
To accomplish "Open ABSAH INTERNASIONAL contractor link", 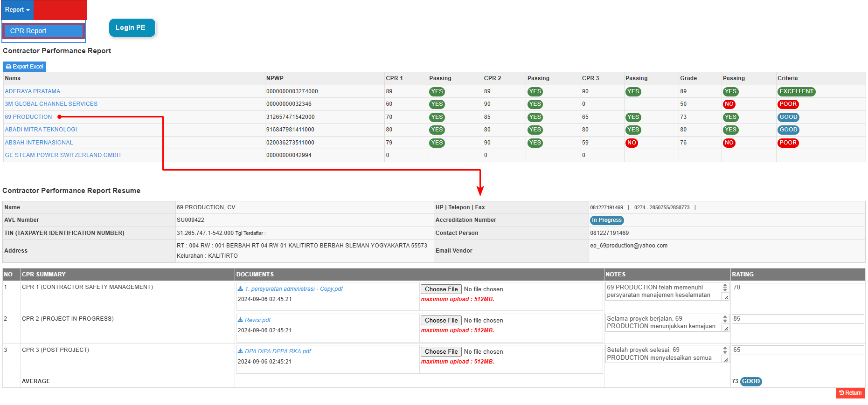I will [x=39, y=143].
